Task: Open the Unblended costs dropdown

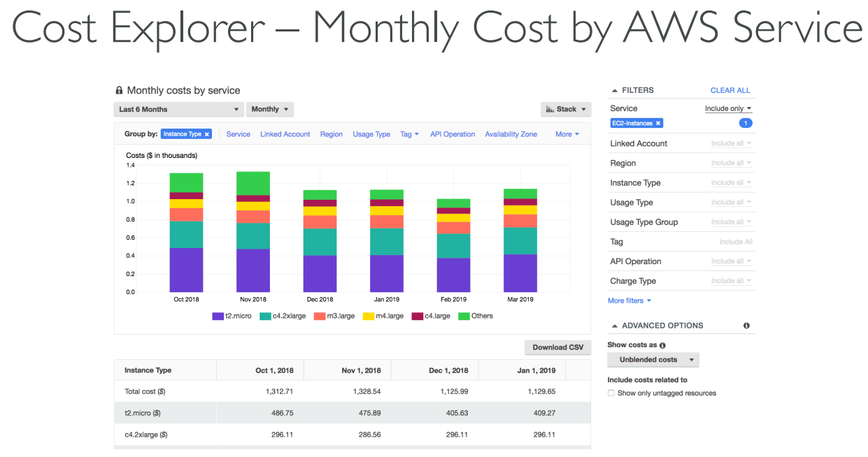Action: click(x=653, y=360)
